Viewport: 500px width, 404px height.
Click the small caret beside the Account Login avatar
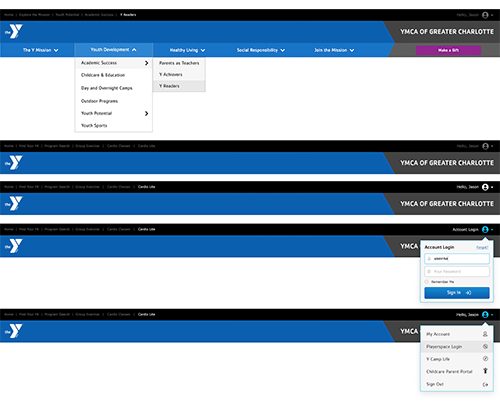pyautogui.click(x=492, y=229)
